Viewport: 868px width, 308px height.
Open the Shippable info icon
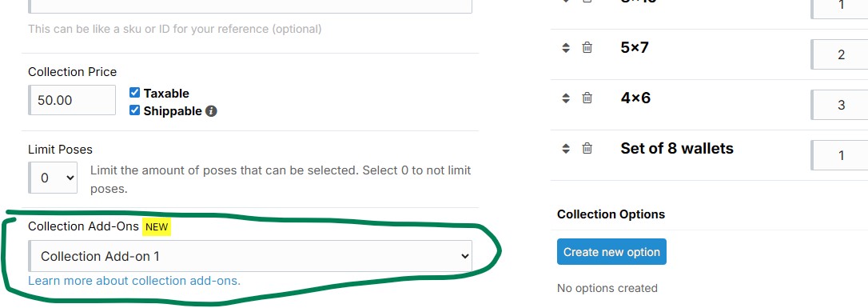[211, 111]
